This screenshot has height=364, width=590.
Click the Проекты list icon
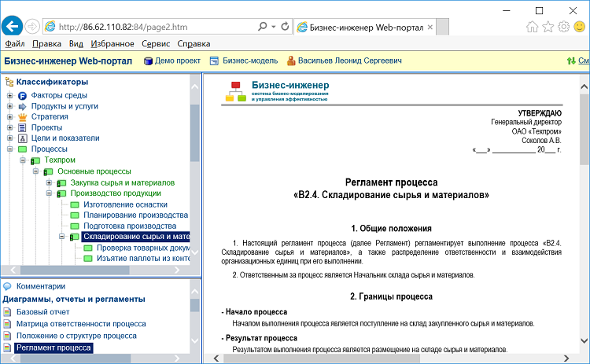click(x=22, y=128)
